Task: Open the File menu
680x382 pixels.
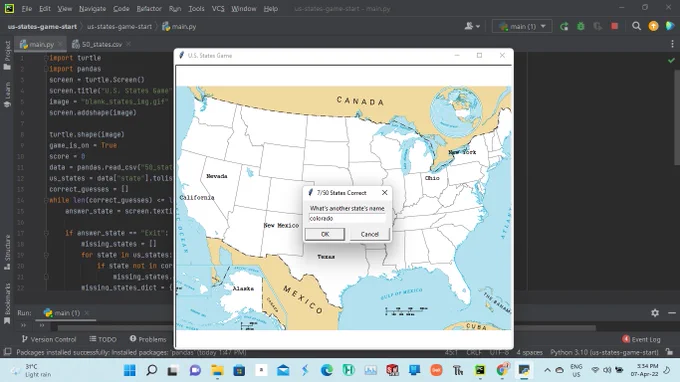Action: pyautogui.click(x=26, y=9)
